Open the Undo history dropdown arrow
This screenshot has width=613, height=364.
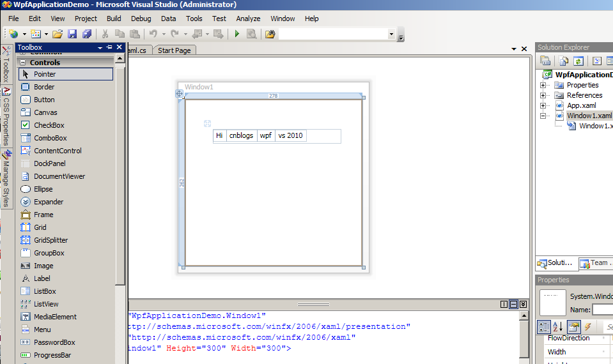pos(164,34)
